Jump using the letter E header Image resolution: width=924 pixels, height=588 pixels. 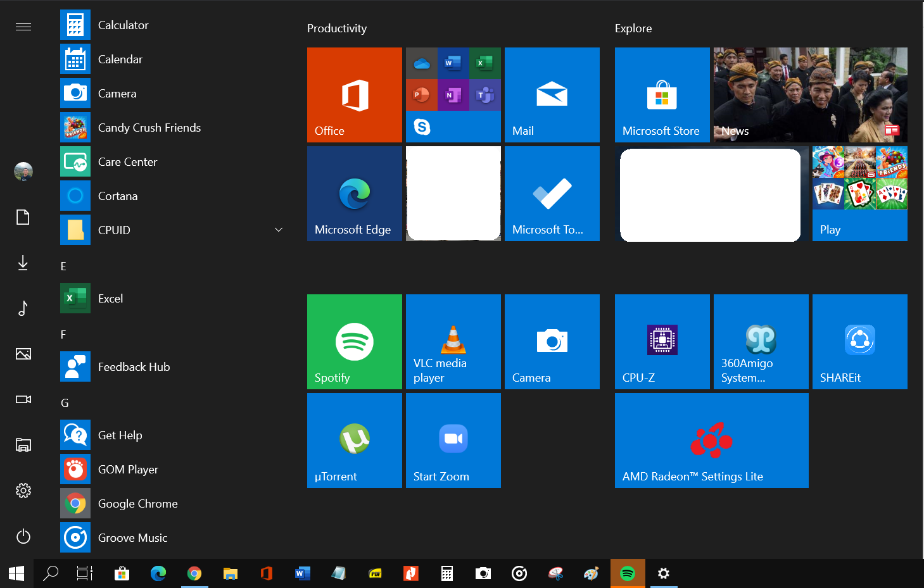63,266
